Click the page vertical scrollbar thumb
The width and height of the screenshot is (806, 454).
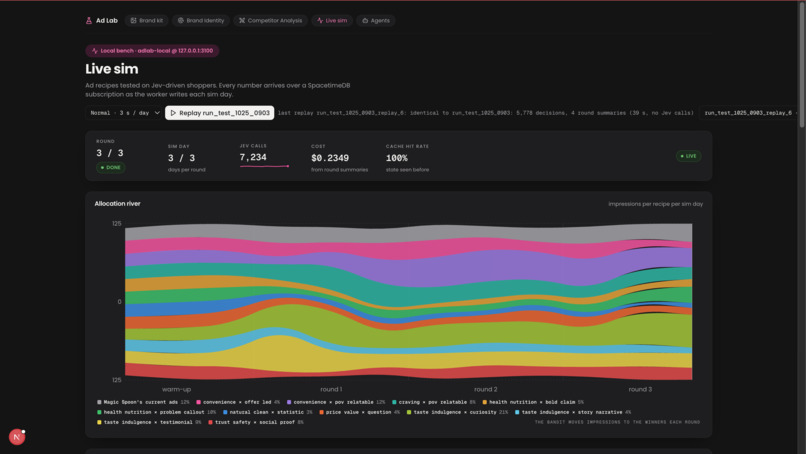coord(802,64)
